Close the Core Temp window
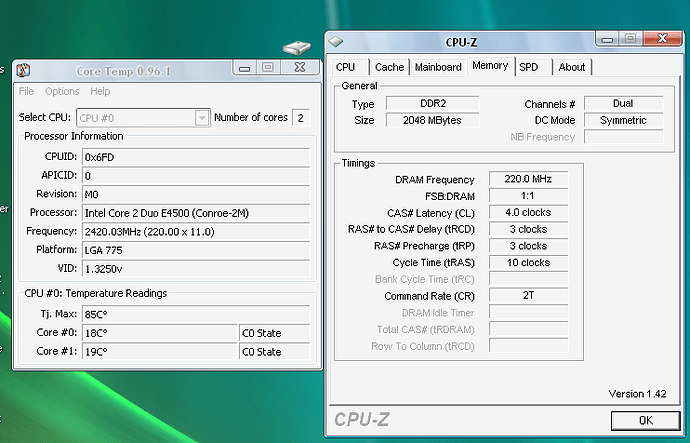 click(x=297, y=68)
